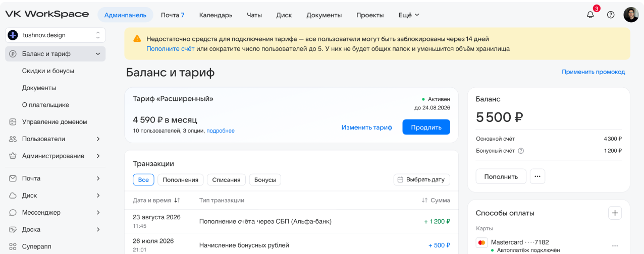Viewport: 644px width, 254px height.
Task: Click the warning triangle icon in banner
Action: [137, 39]
